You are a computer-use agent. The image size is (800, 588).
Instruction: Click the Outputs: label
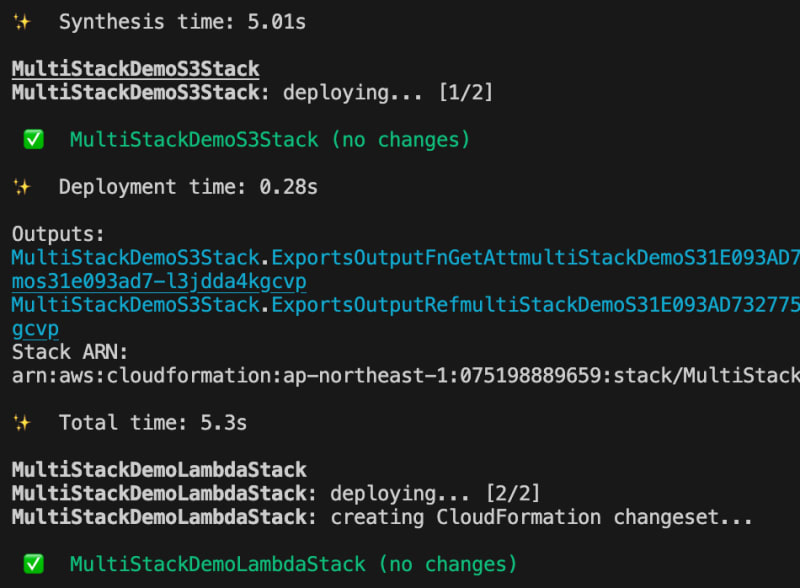pos(58,234)
